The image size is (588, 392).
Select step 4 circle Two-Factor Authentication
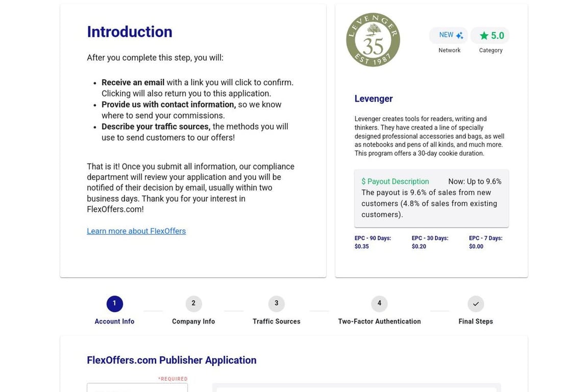[x=379, y=304]
